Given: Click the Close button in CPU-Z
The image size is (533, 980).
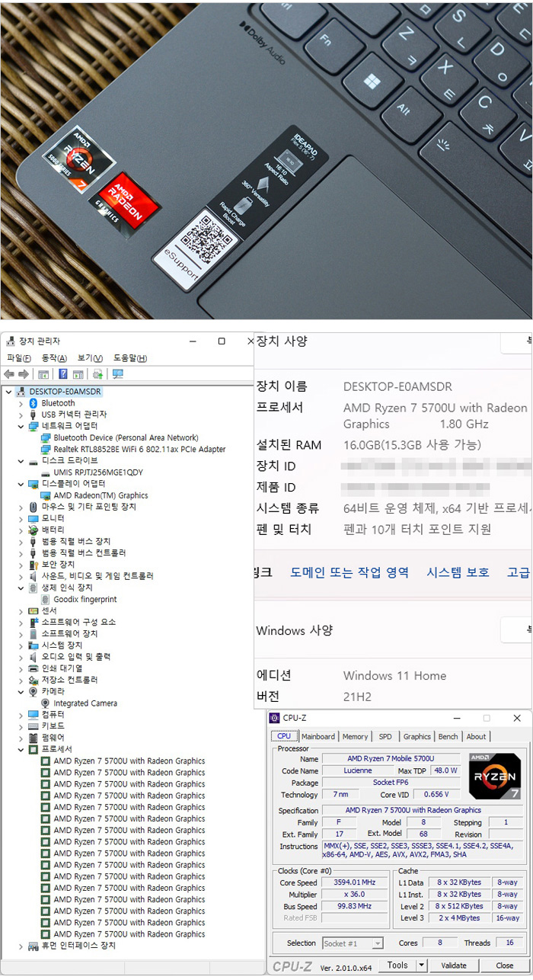Looking at the screenshot, I should coord(505,966).
